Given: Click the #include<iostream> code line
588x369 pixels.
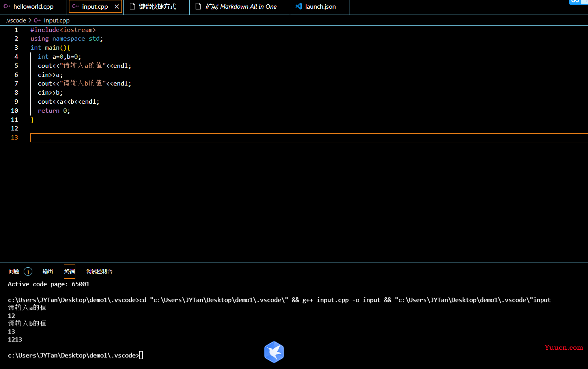Looking at the screenshot, I should pos(63,30).
